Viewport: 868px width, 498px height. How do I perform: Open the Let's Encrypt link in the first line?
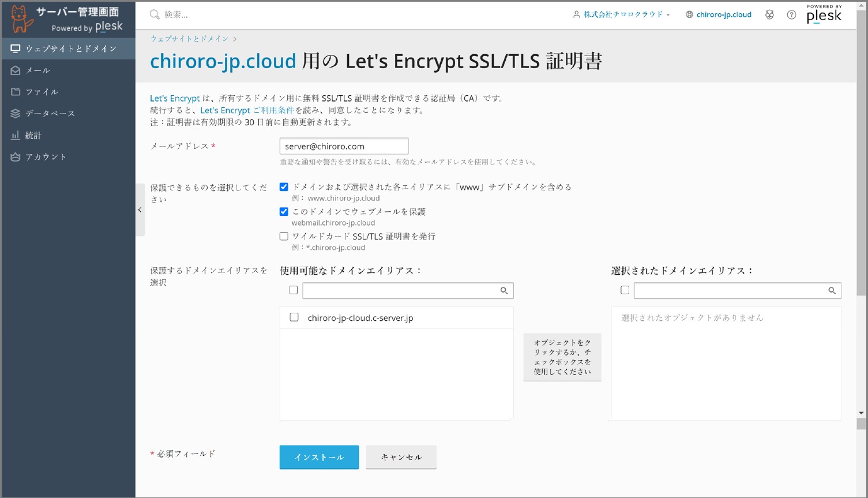[x=175, y=98]
